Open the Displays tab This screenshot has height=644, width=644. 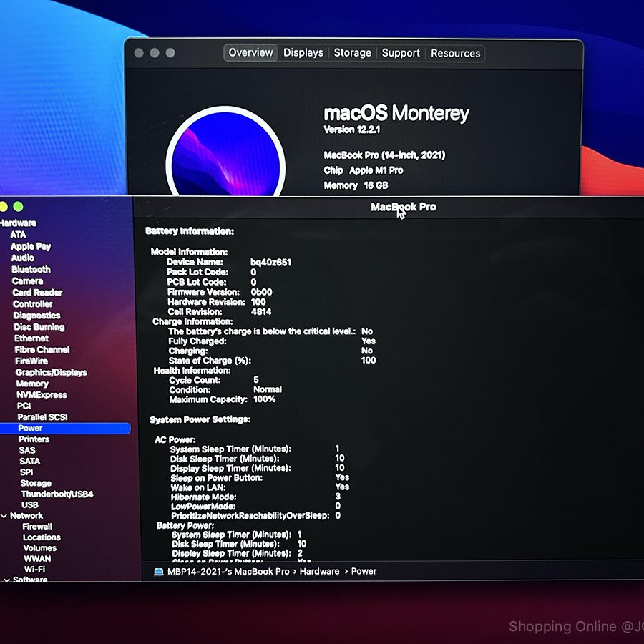303,52
